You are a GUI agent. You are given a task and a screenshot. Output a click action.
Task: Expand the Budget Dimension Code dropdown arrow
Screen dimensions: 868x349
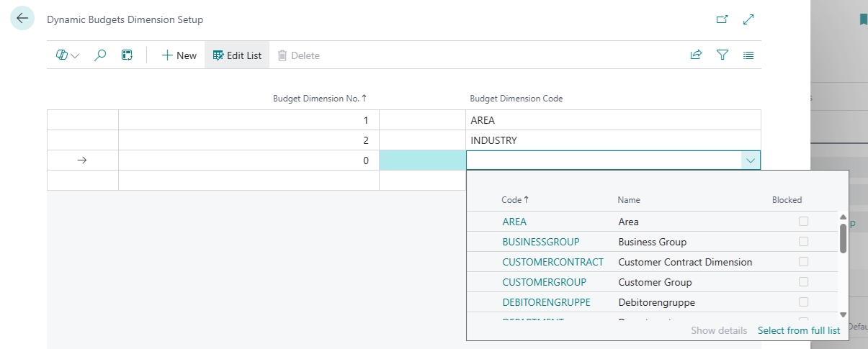tap(751, 160)
